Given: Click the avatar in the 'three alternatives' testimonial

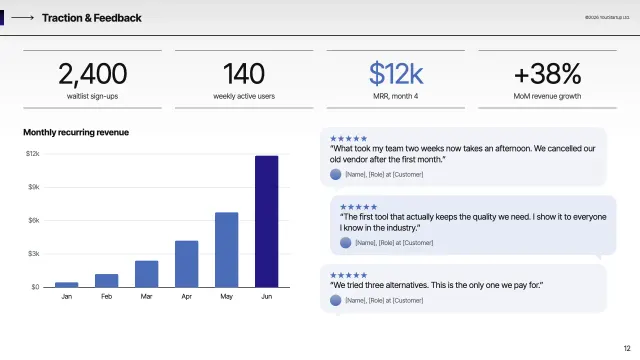Looking at the screenshot, I should [x=336, y=300].
